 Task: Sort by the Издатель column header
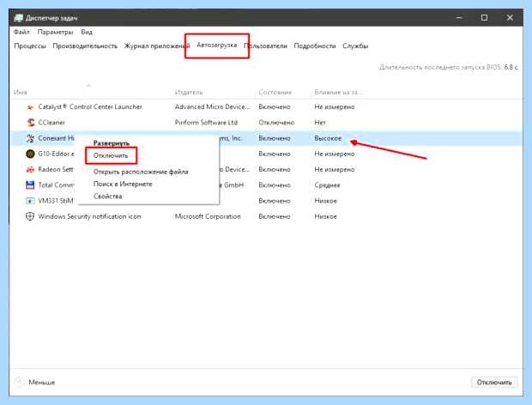click(189, 93)
